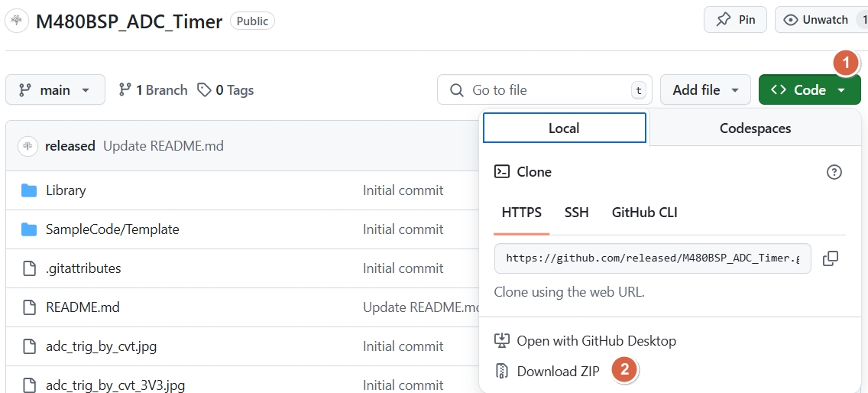Open Initial commit message in SampleCode/Template row

pyautogui.click(x=403, y=229)
